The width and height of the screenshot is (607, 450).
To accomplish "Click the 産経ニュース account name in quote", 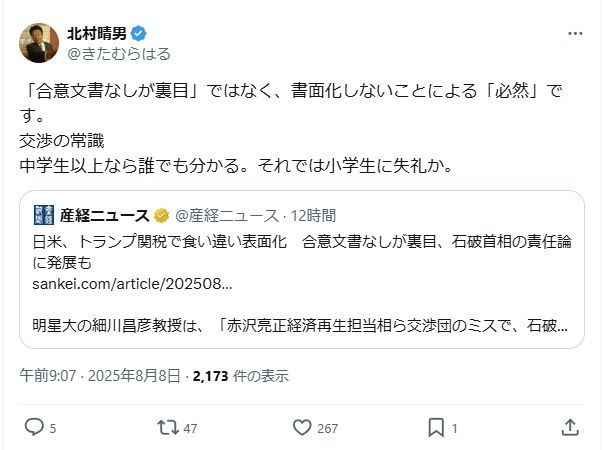I will tap(105, 215).
